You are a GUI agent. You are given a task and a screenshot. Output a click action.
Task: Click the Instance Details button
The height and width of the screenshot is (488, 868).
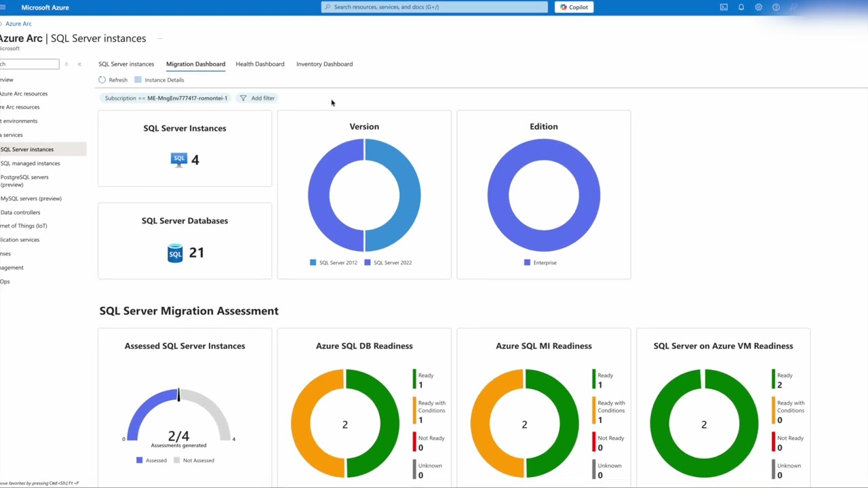point(159,80)
